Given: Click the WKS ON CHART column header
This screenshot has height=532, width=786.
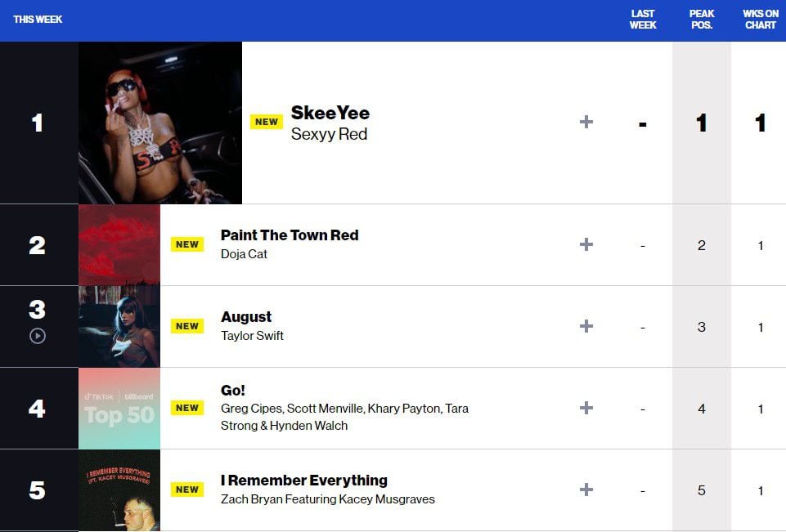Looking at the screenshot, I should pos(760,20).
